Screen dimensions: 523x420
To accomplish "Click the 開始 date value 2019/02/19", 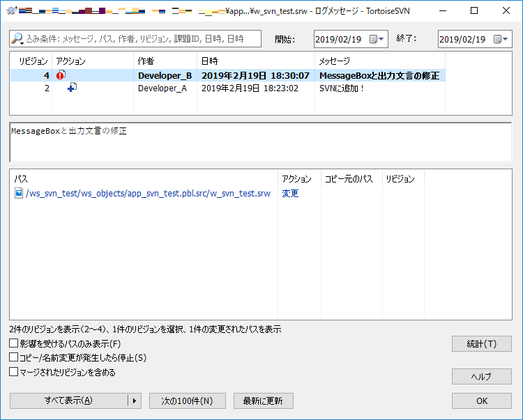I will [338, 39].
